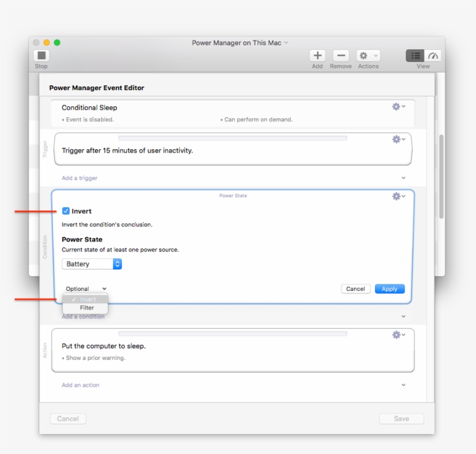Screen dimensions: 476x454
Task: Expand the Add a trigger chevron
Action: [403, 178]
